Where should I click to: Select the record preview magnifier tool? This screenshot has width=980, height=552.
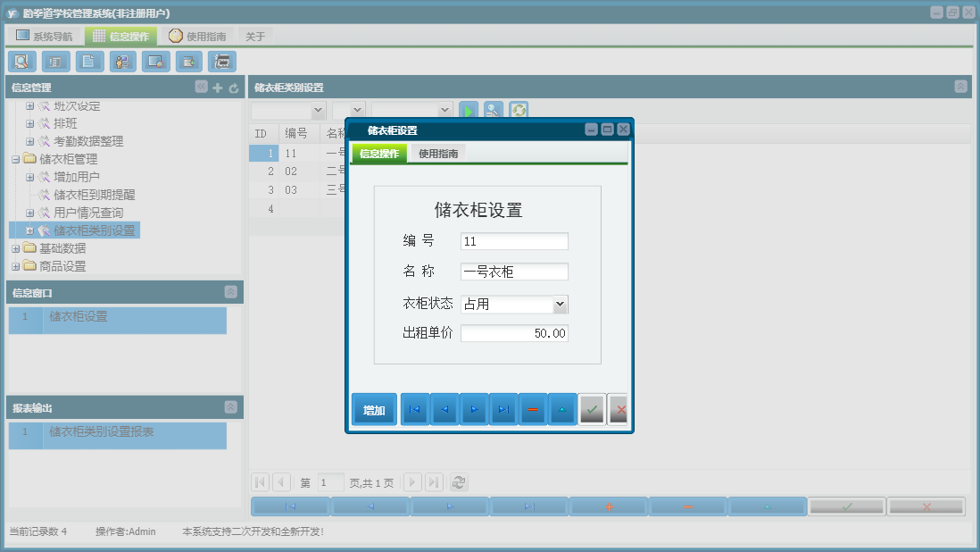pos(21,61)
